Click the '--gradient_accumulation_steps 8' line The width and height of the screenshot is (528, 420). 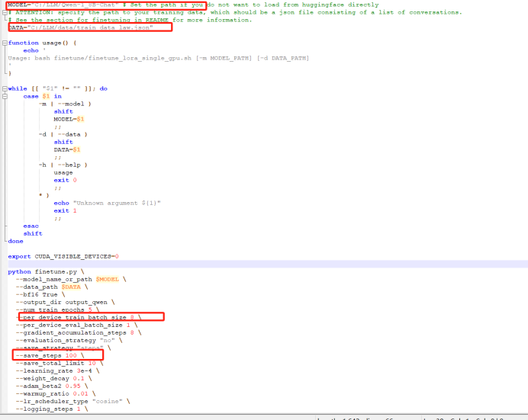79,333
